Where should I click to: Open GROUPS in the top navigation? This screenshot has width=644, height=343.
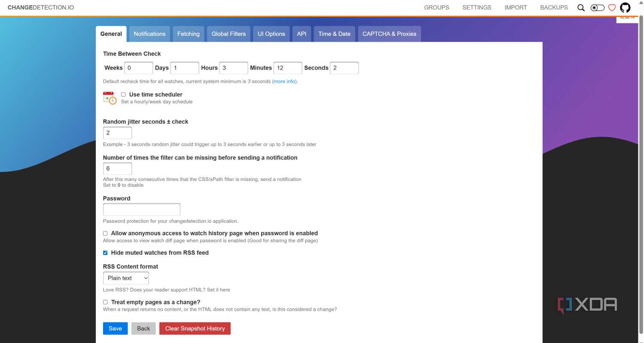[x=437, y=8]
